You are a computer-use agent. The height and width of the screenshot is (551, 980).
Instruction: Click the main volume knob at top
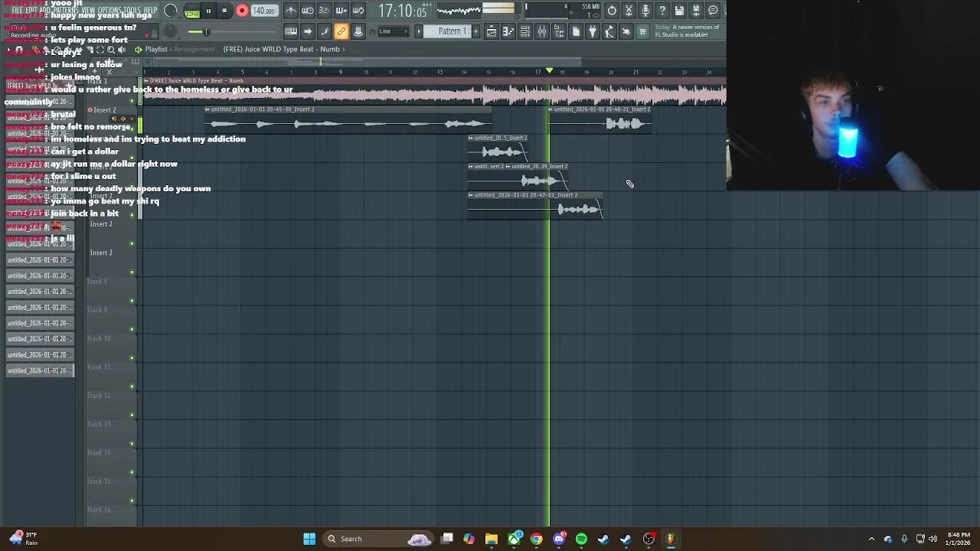[x=171, y=11]
